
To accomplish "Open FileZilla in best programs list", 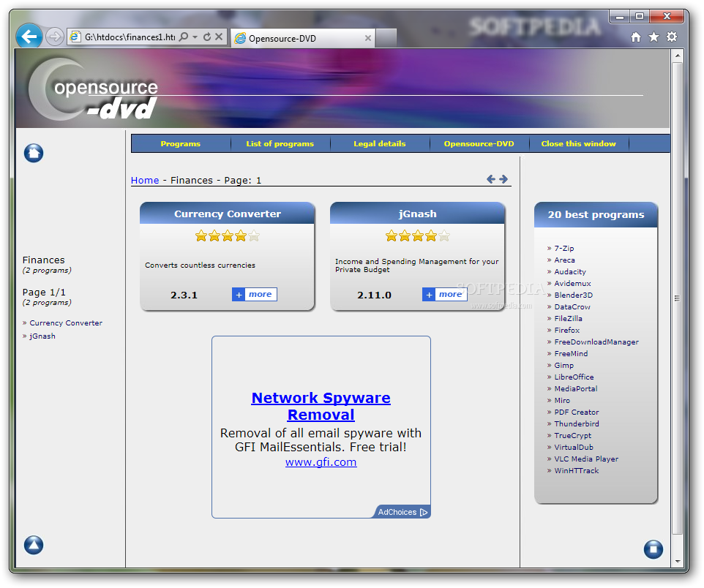I will click(568, 318).
